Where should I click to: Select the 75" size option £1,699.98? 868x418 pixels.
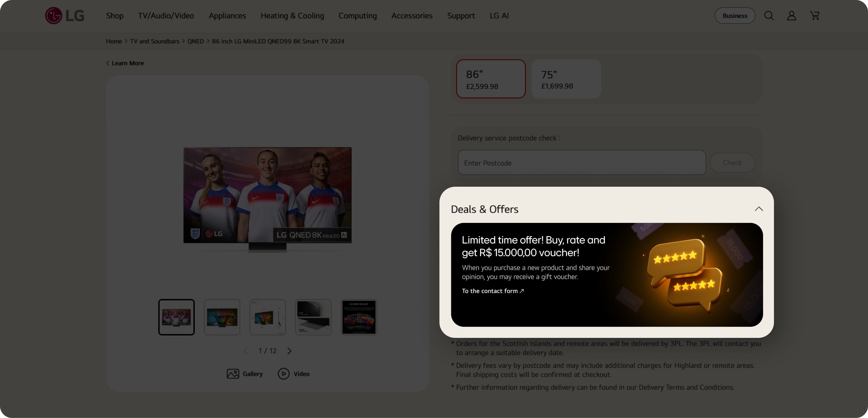click(x=566, y=79)
